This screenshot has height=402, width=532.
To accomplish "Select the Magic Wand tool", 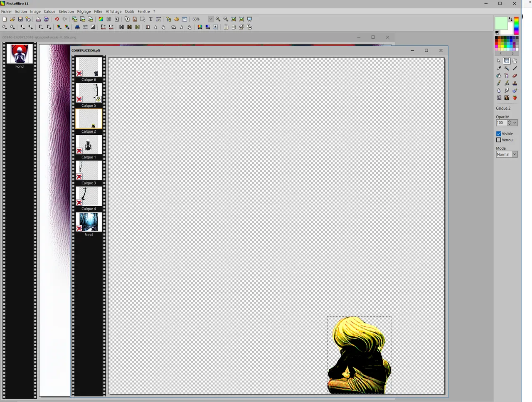I will [507, 68].
